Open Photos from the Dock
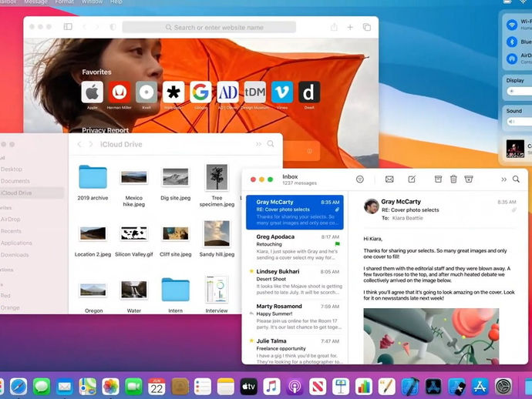This screenshot has width=532, height=399. pos(110,387)
